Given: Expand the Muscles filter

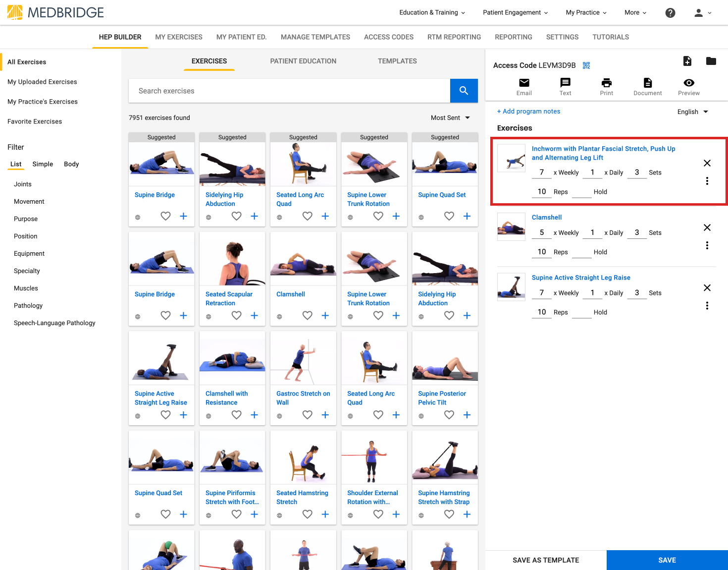Looking at the screenshot, I should tap(26, 288).
